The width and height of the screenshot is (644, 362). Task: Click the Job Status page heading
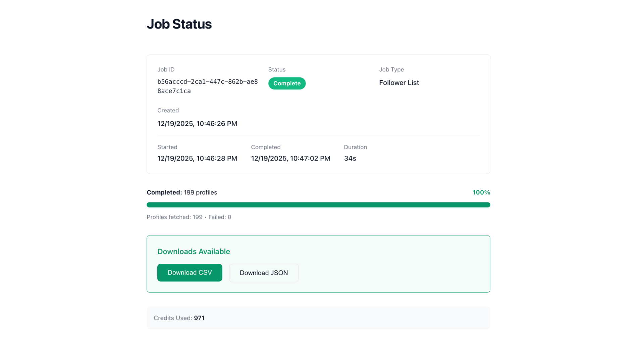(x=179, y=24)
